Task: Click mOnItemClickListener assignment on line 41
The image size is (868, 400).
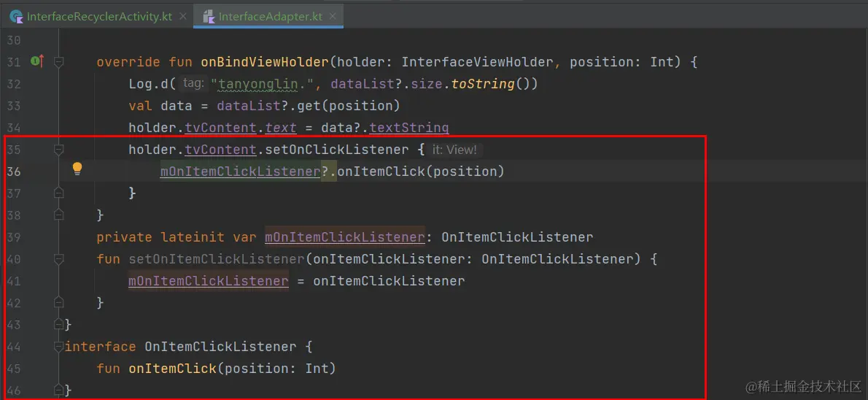Action: 208,281
